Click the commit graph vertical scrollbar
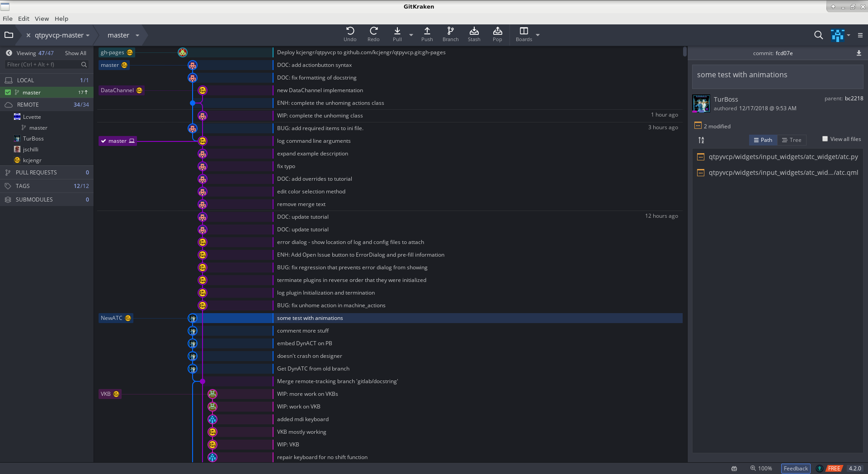Image resolution: width=868 pixels, height=474 pixels. pos(684,52)
